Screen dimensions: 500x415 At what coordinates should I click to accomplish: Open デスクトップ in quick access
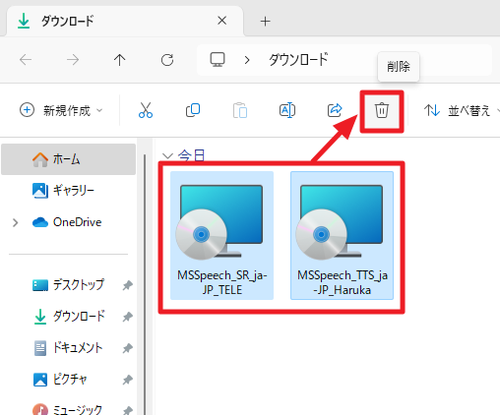coord(68,285)
